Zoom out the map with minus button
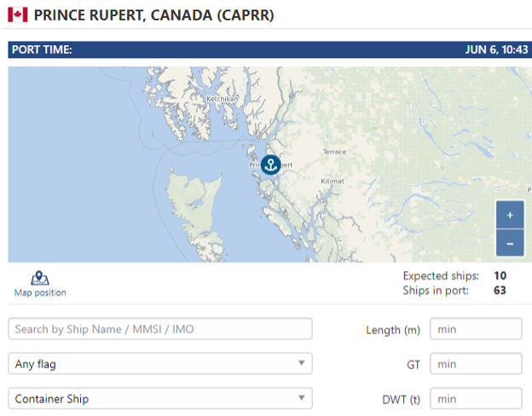Viewport: 532px width, 416px height. [510, 243]
